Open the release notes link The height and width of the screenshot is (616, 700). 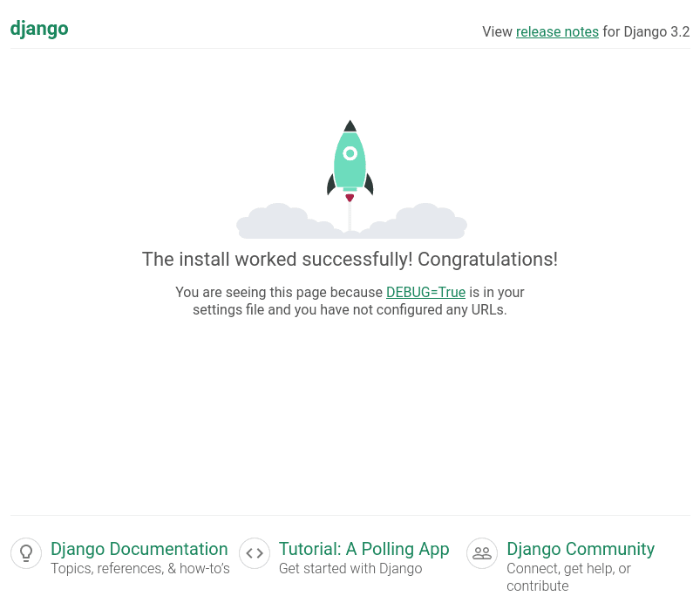coord(557,31)
